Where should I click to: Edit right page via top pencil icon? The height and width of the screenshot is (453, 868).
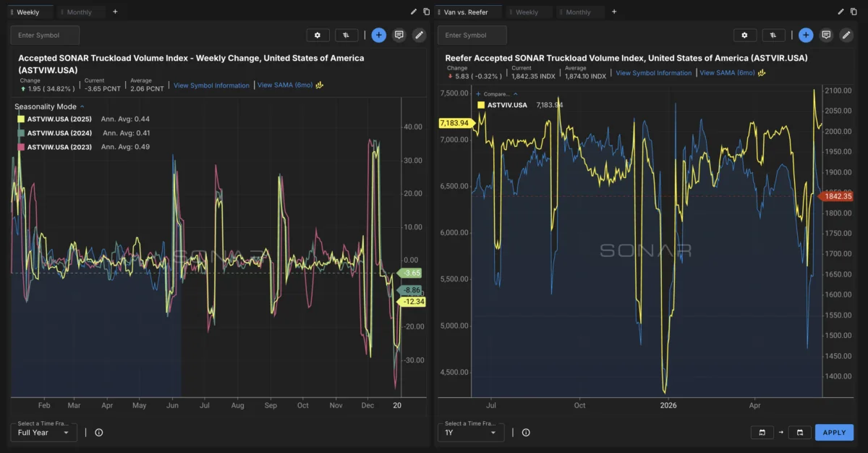point(841,12)
